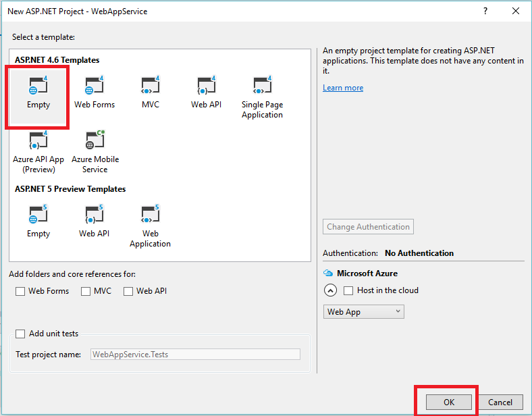Pick the ASP.NET 5 Empty template
This screenshot has width=532, height=416.
pos(38,215)
